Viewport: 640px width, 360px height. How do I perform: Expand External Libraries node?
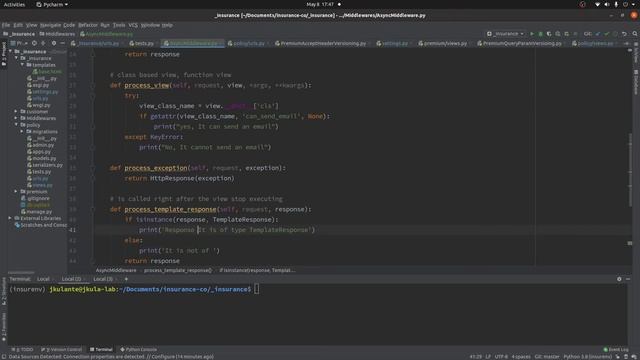click(x=10, y=218)
